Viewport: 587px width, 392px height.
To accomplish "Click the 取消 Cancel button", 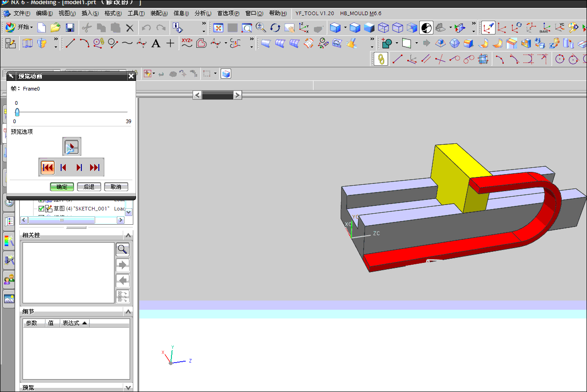I will tap(116, 187).
